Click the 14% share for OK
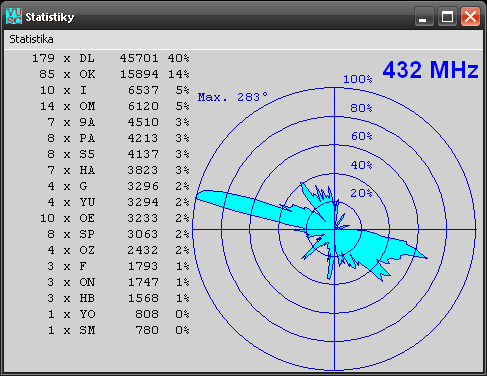Image resolution: width=487 pixels, height=376 pixels. (179, 74)
